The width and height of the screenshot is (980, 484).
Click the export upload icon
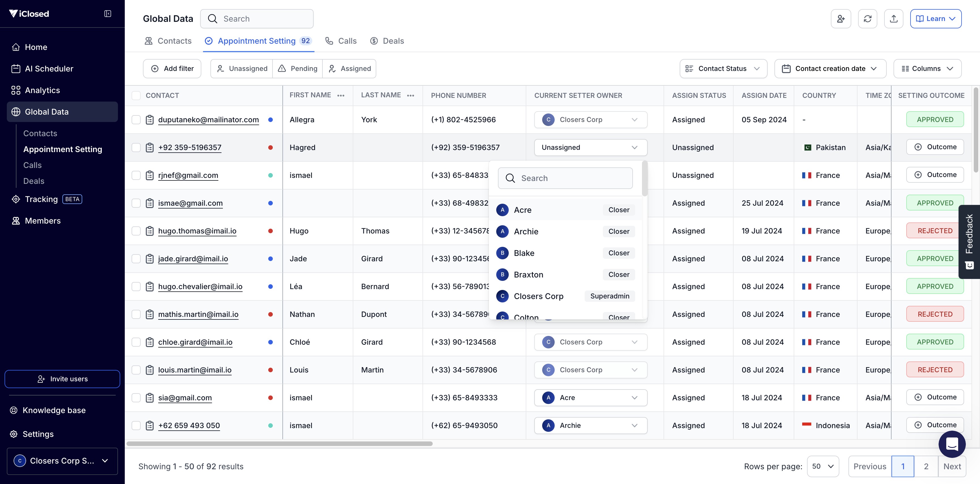[x=894, y=19]
